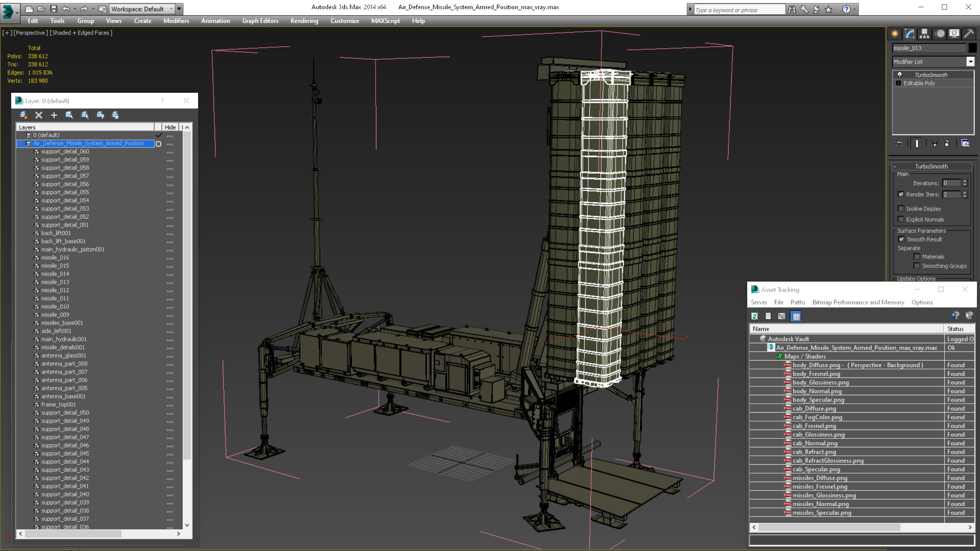
Task: Click Pin Stack icon under modifier stack
Action: [899, 143]
